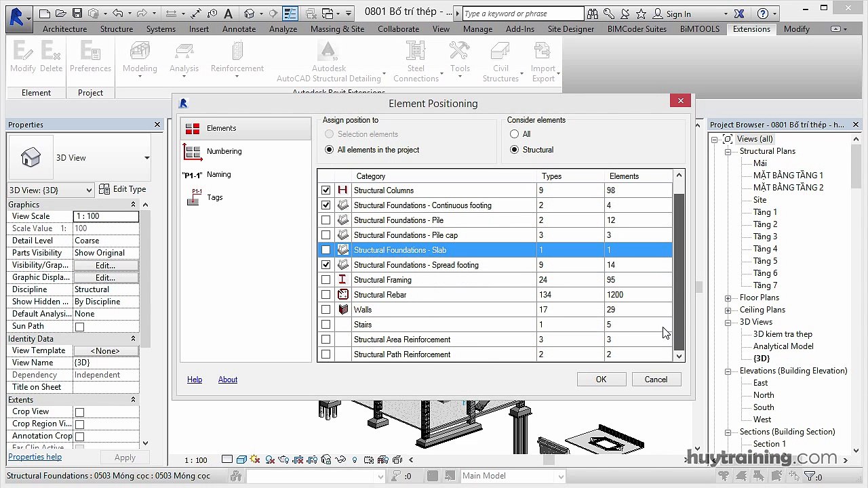Open the Help question mark icon
The height and width of the screenshot is (488, 868).
(x=762, y=14)
